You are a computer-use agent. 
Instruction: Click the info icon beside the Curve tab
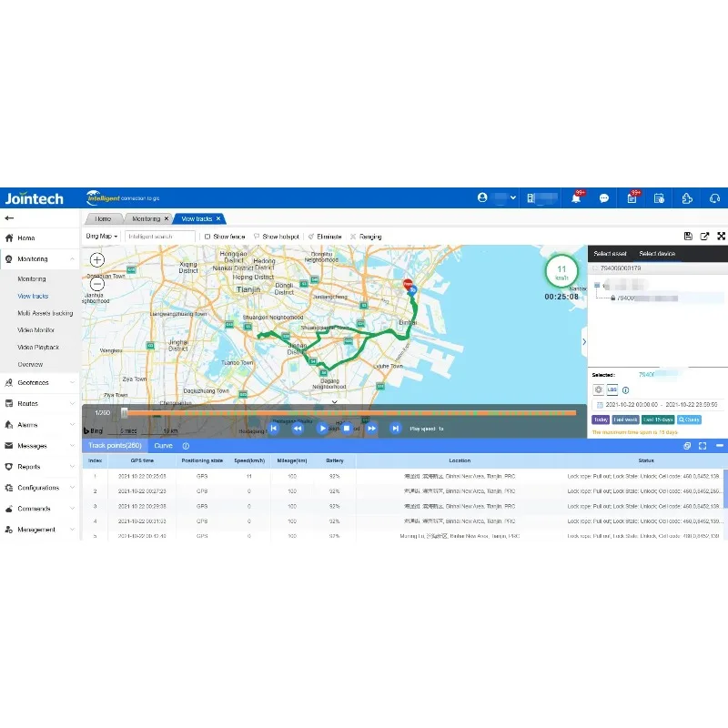(x=186, y=446)
